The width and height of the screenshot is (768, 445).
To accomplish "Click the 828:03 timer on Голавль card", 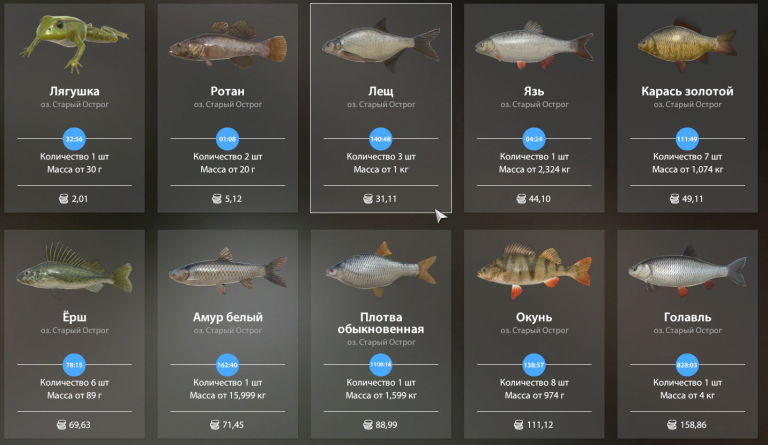I will click(x=687, y=365).
